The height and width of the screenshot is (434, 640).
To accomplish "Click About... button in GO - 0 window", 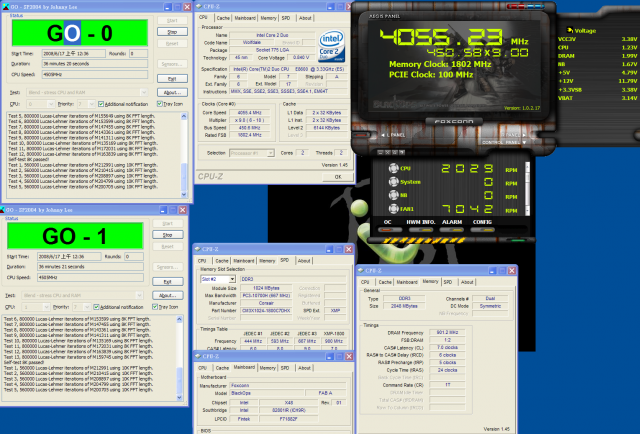I will [172, 92].
